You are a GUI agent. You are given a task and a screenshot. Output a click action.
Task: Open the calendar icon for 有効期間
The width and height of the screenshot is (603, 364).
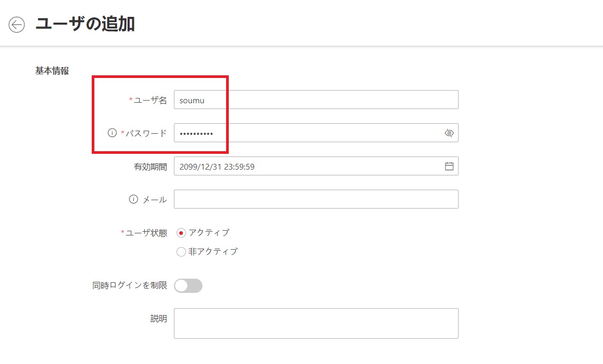(x=449, y=166)
